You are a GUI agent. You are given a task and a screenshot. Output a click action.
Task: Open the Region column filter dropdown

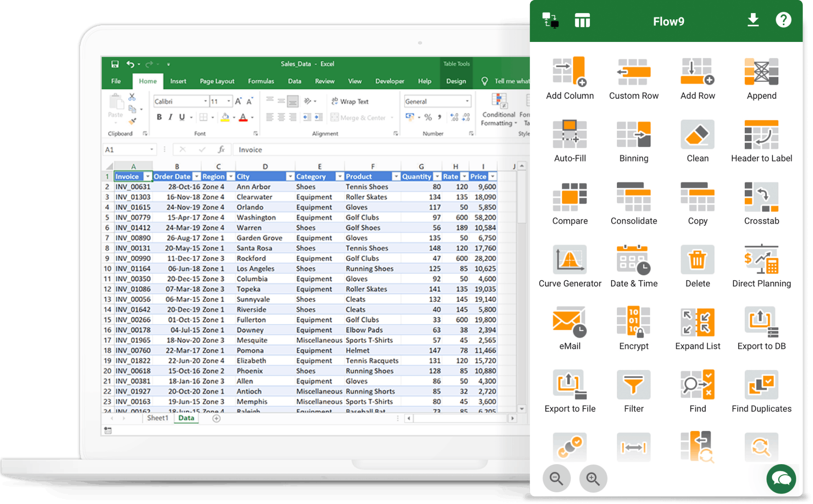230,177
